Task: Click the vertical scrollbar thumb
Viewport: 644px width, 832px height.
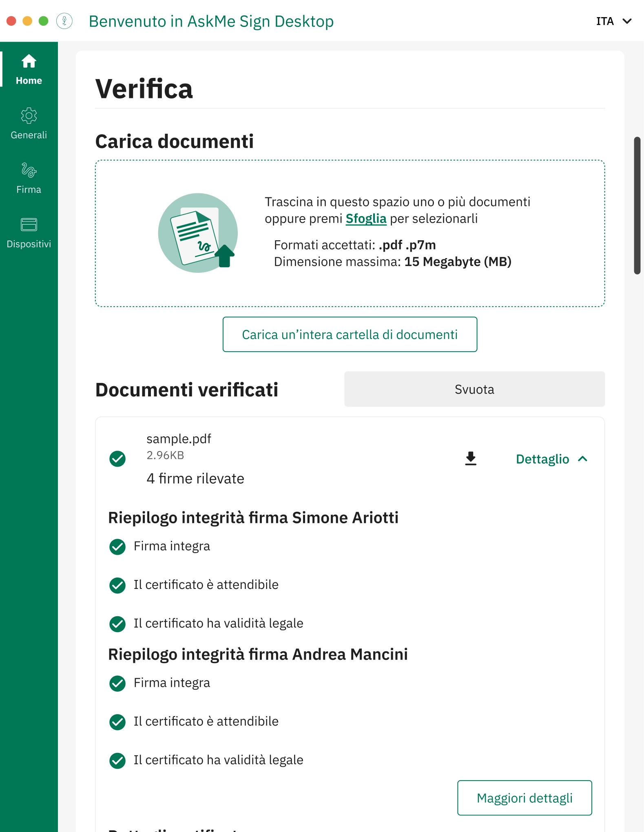Action: [x=637, y=206]
